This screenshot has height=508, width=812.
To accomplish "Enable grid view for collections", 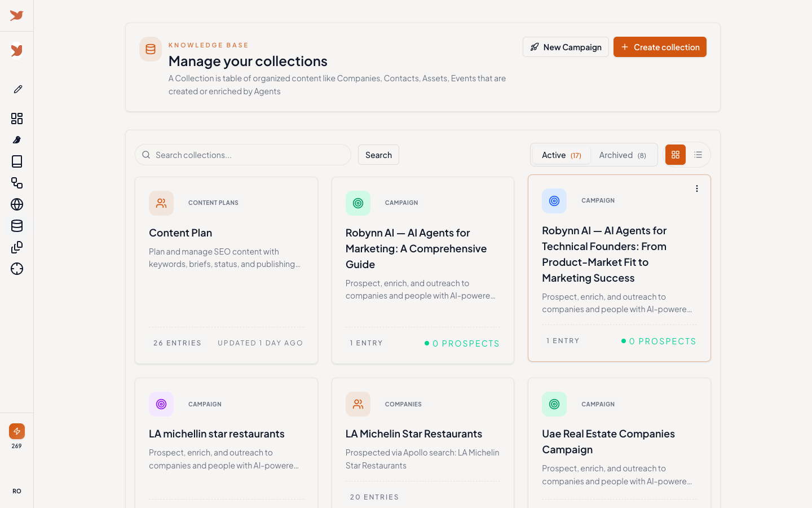I will point(675,154).
